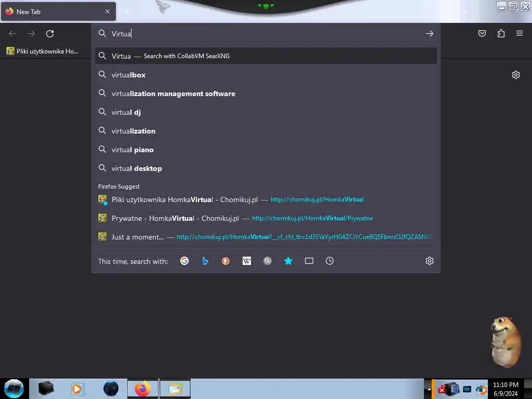This screenshot has height=399, width=532.
Task: Choose DuckDuckGo one-off search icon
Action: pos(225,261)
